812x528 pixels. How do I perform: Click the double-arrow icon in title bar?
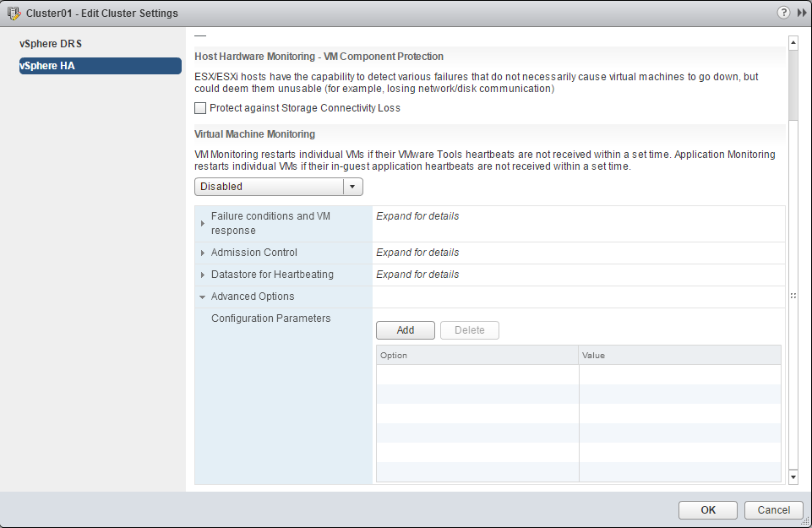(801, 13)
